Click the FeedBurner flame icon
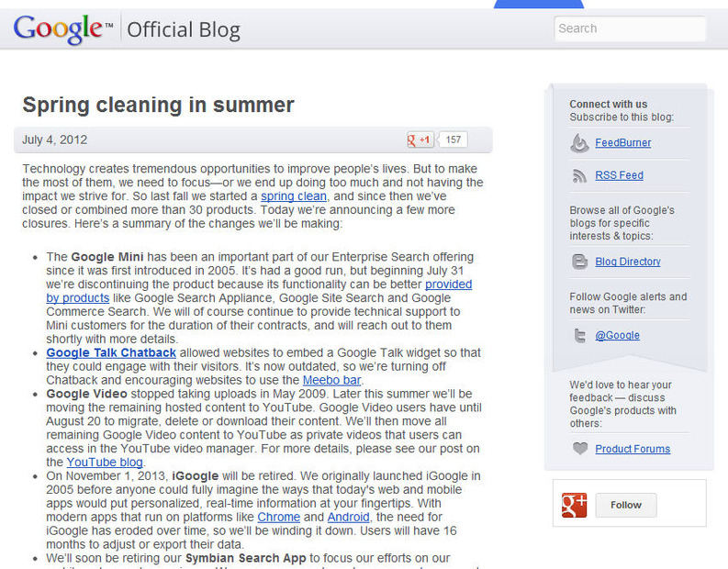 click(x=579, y=143)
